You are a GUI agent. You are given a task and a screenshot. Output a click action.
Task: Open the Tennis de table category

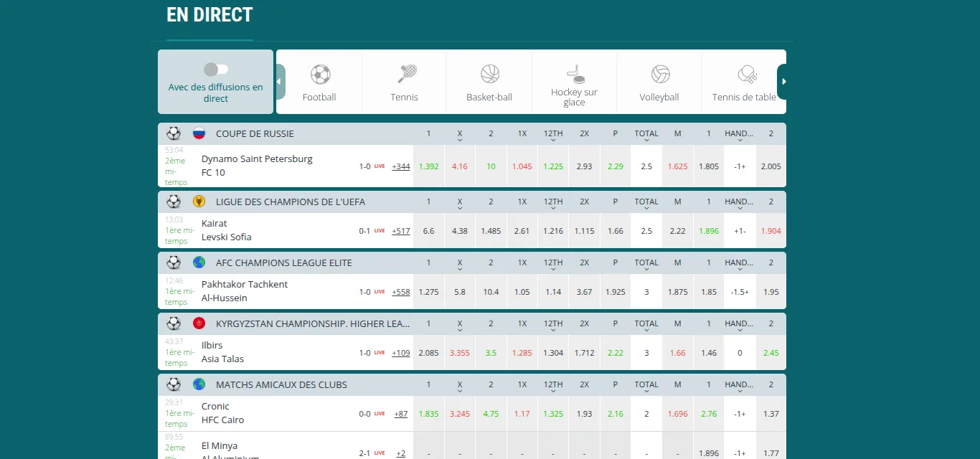[x=744, y=82]
